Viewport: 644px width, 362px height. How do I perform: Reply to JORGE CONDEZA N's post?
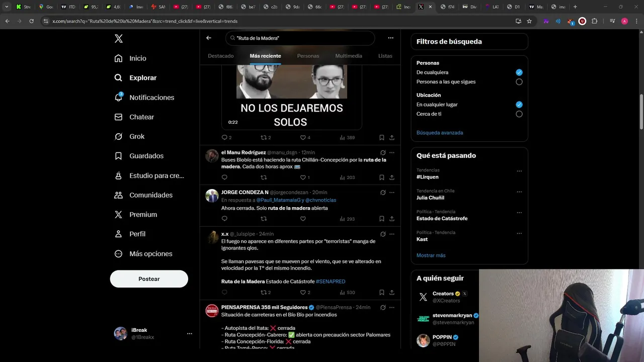[x=224, y=219]
